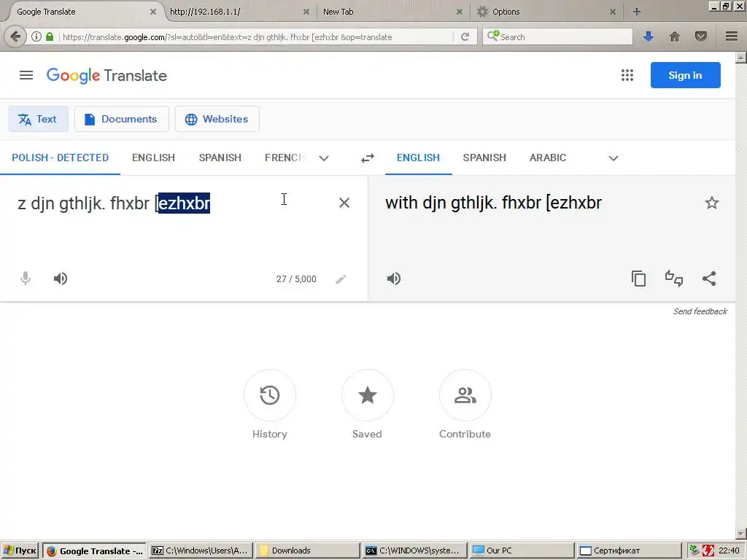Go back with the browser back arrow

15,36
